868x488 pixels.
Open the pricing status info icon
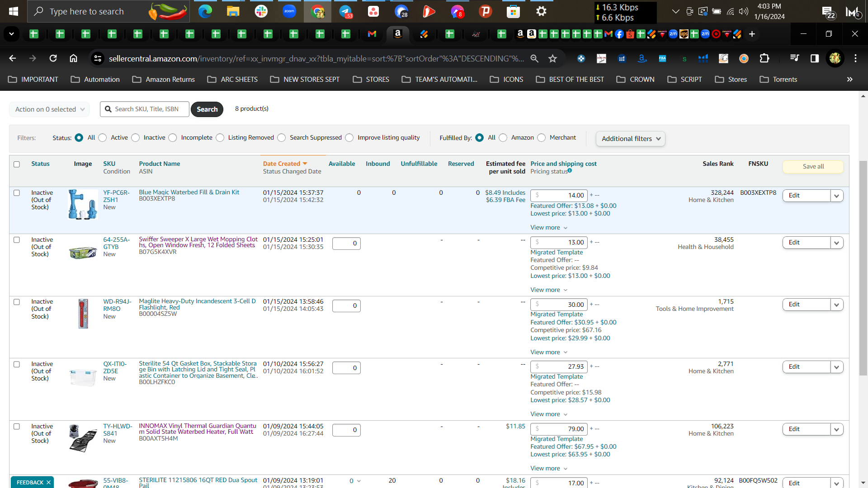click(570, 170)
